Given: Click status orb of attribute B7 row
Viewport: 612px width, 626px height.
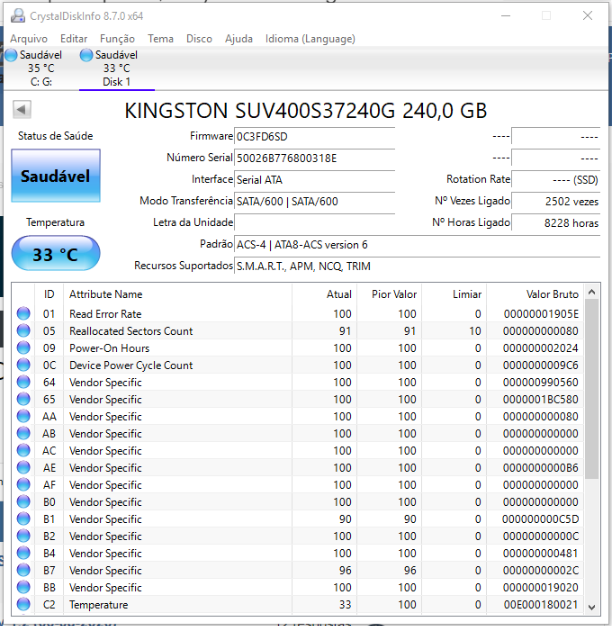Looking at the screenshot, I should click(x=24, y=570).
